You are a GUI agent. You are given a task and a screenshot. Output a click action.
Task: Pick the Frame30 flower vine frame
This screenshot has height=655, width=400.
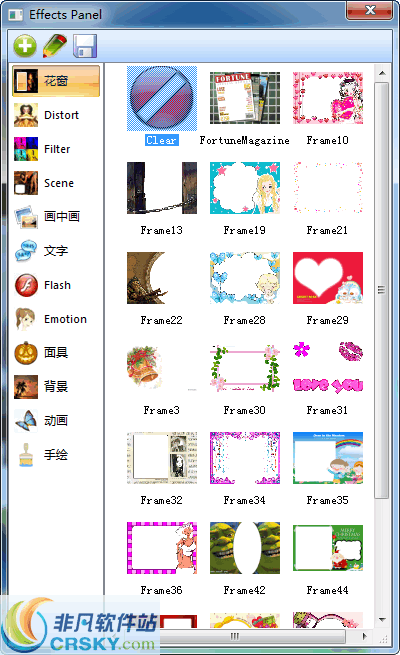point(245,368)
